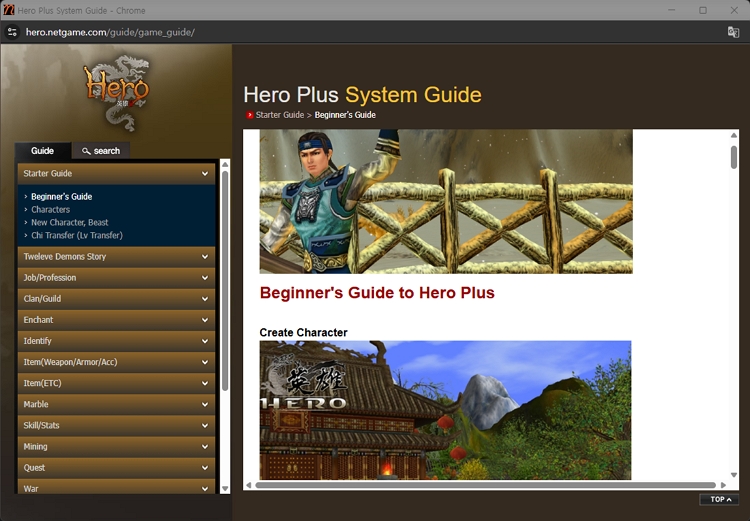This screenshot has width=750, height=521.
Task: Expand the Job/Profession section
Action: coord(116,277)
